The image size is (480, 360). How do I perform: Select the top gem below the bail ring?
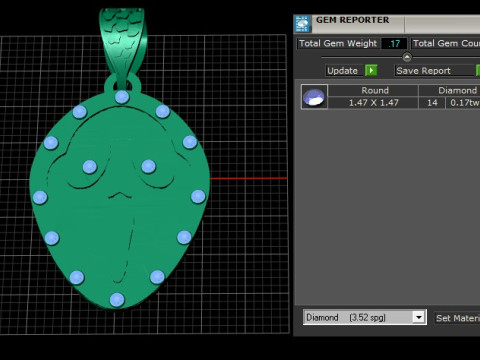122,97
